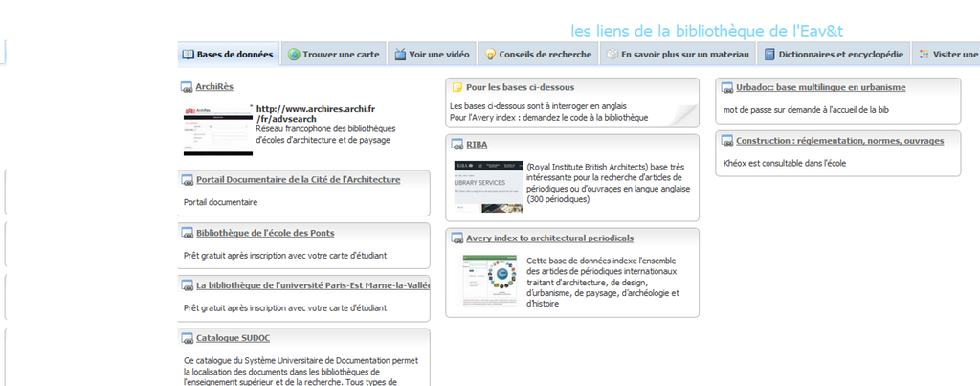
Task: Open the Catalogue SUDOC link
Action: (234, 338)
